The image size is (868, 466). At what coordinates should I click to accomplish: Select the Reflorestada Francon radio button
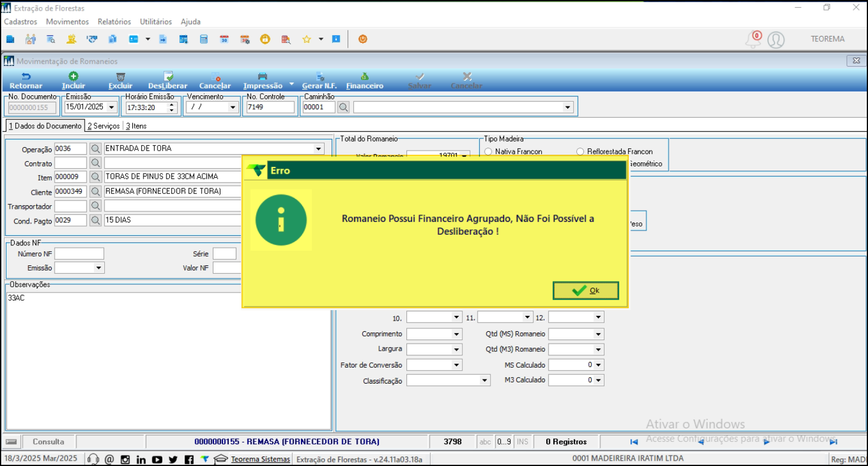tap(581, 151)
